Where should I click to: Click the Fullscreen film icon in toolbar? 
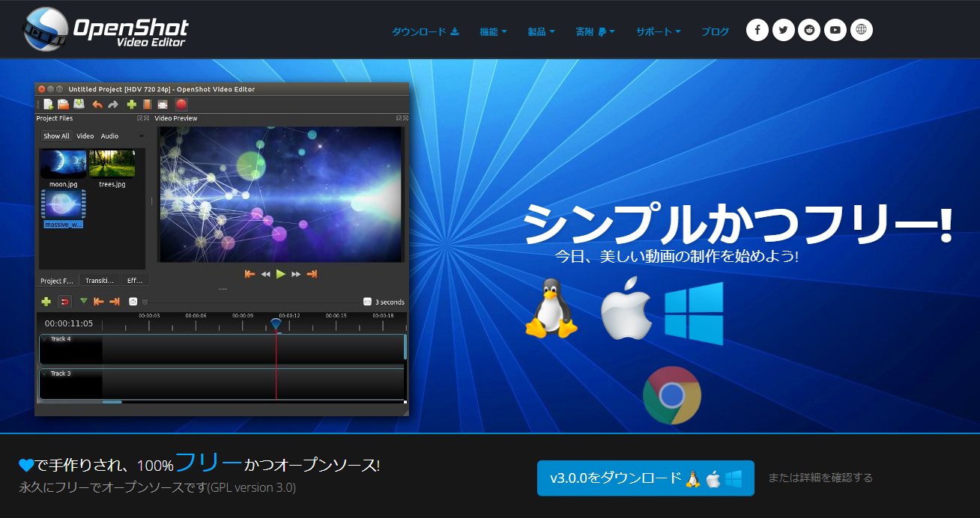pos(162,105)
